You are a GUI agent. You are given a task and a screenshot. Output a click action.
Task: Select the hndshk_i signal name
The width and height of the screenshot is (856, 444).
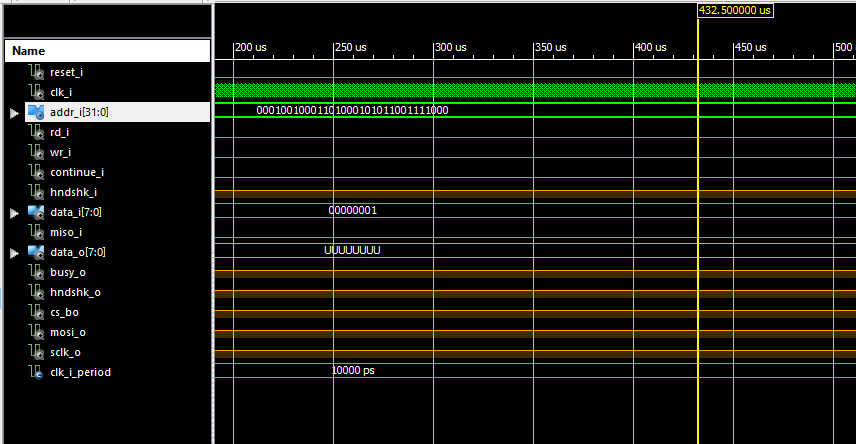pos(74,192)
